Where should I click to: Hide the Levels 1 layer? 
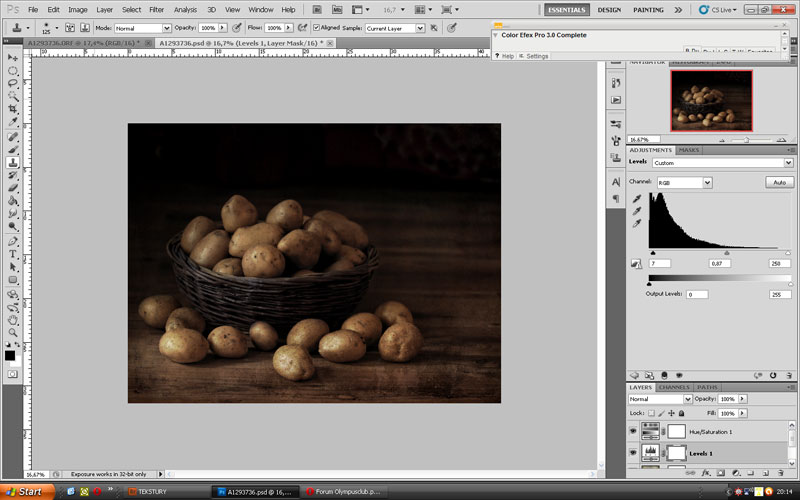(632, 453)
